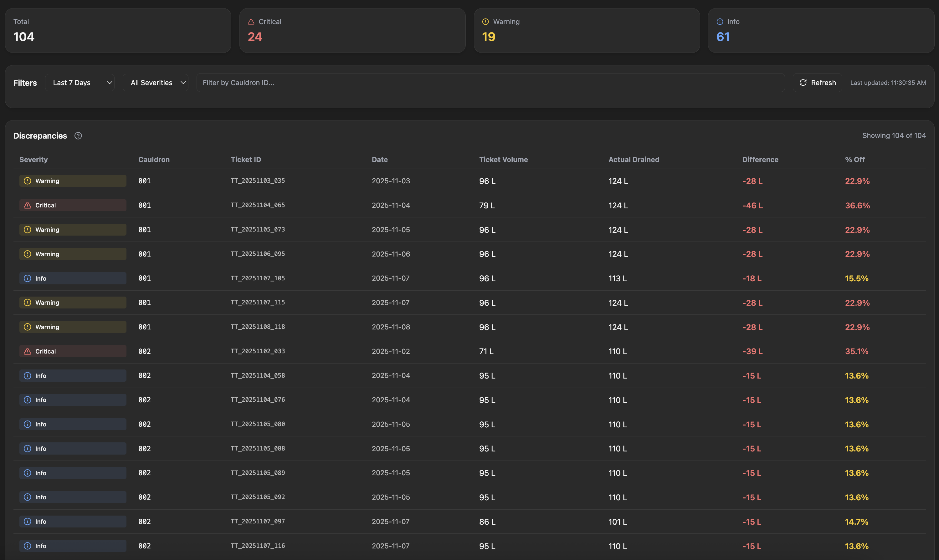Click the triangle icon on ticket TT_20251104_065
The height and width of the screenshot is (560, 939).
click(28, 205)
